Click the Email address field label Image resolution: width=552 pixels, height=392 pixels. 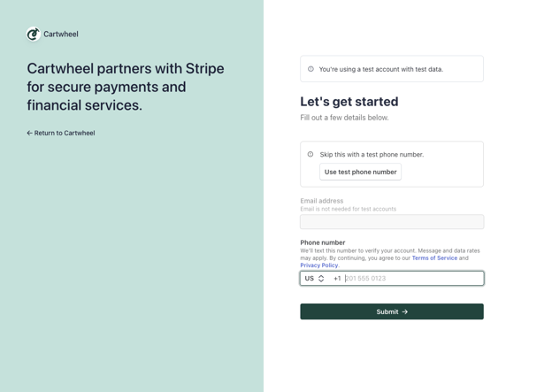[321, 201]
